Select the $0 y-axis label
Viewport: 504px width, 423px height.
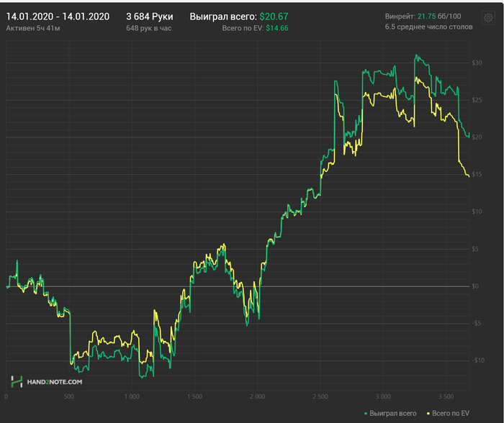pos(475,286)
